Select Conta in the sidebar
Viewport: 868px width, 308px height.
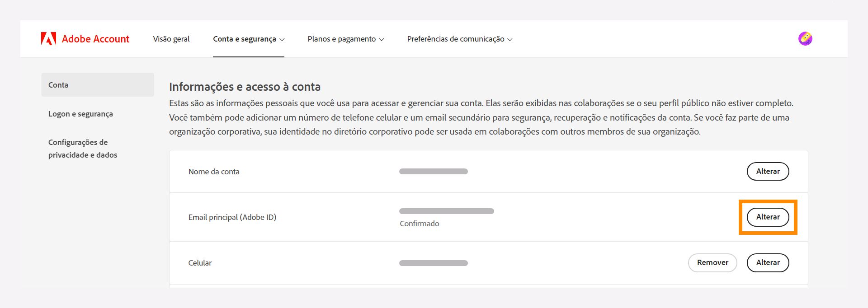click(x=58, y=84)
